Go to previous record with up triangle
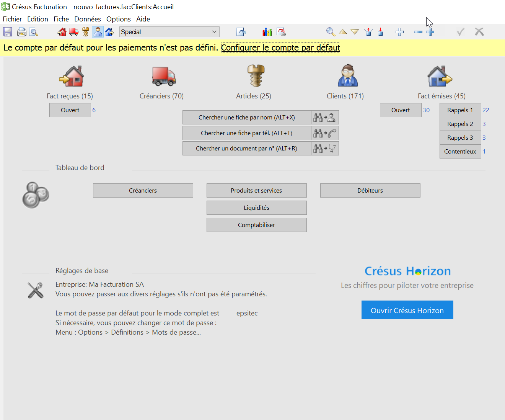The width and height of the screenshot is (505, 420). tap(343, 32)
